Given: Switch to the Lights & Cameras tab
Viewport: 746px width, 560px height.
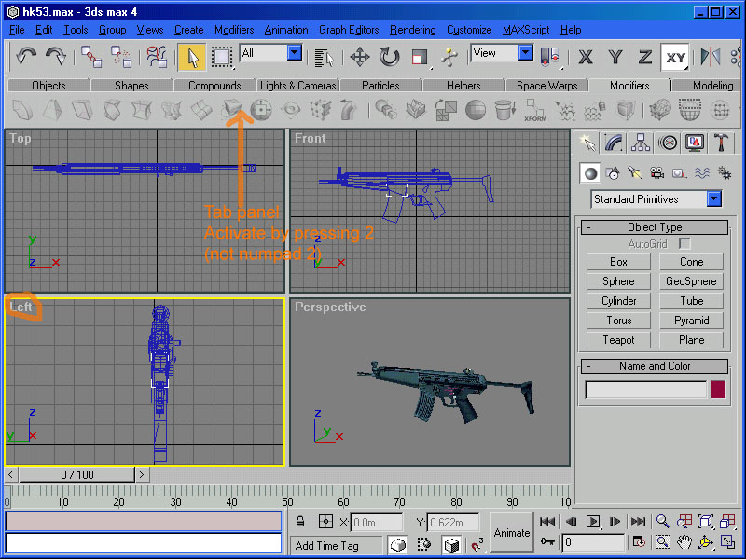Looking at the screenshot, I should [x=297, y=86].
